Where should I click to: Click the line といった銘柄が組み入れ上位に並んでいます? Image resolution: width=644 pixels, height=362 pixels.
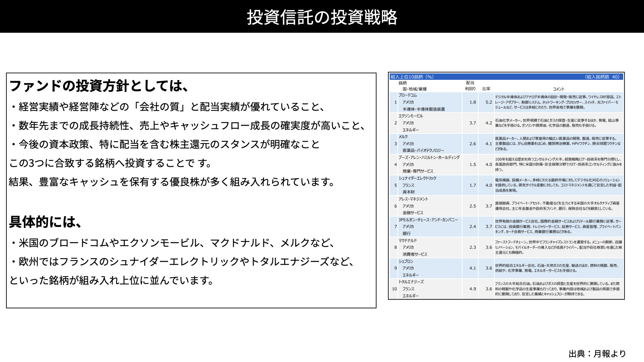pyautogui.click(x=112, y=280)
